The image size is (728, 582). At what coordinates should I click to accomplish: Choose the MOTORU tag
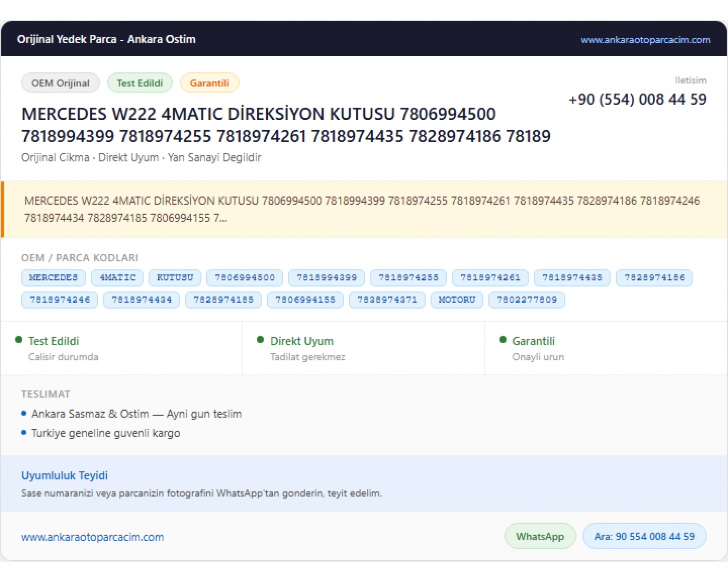457,300
